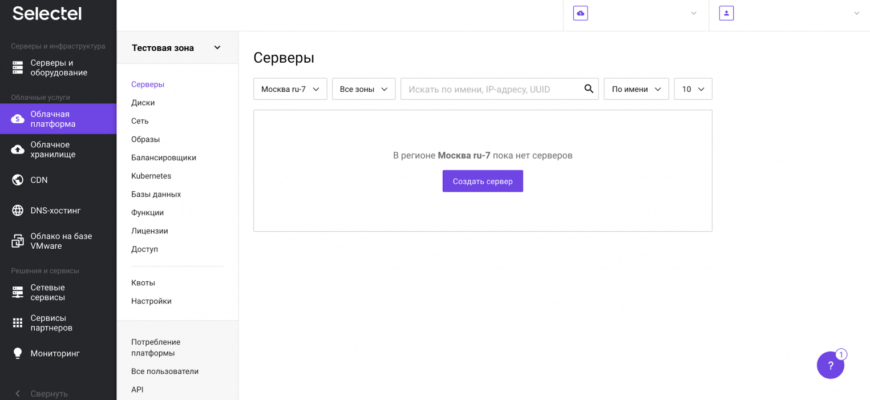Screen dimensions: 870x400
Task: Open the help question mark bubble
Action: pos(830,366)
